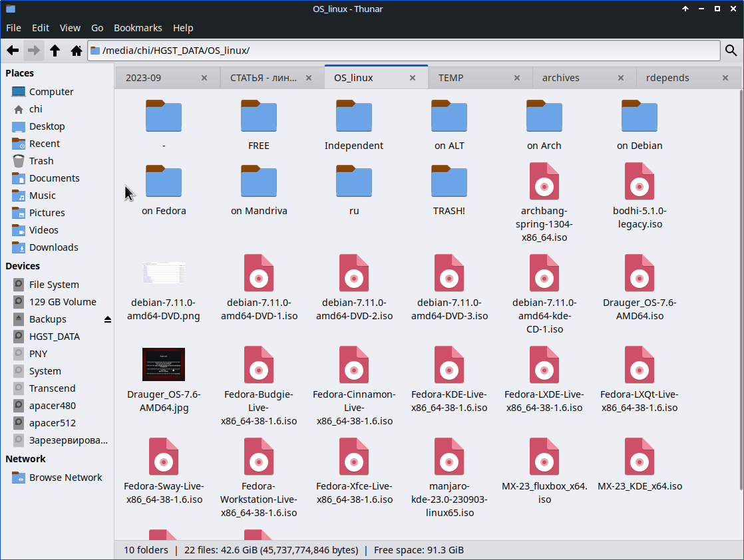Image resolution: width=744 pixels, height=560 pixels.
Task: Close the archives tab
Action: (621, 78)
